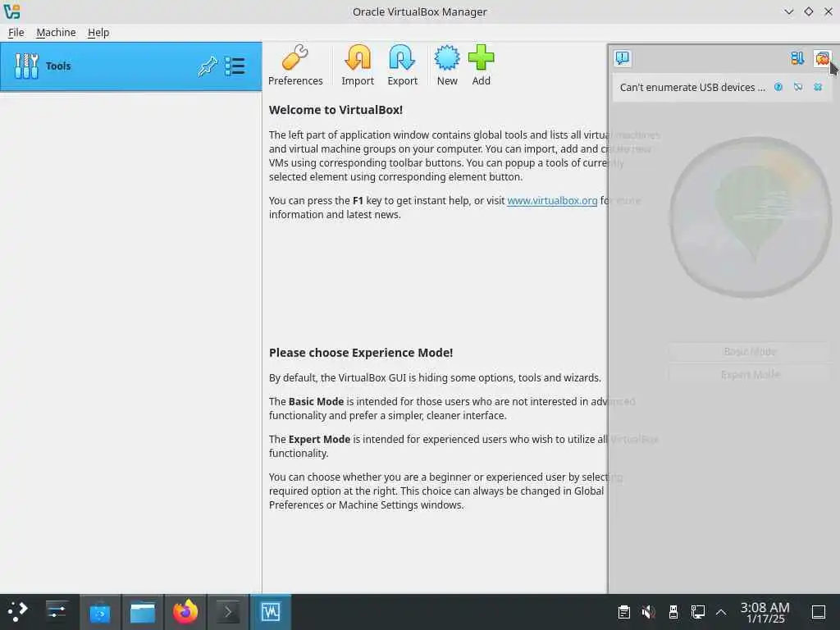Open the Konsole terminal from the taskbar
Viewport: 840px width, 630px height.
tap(228, 611)
